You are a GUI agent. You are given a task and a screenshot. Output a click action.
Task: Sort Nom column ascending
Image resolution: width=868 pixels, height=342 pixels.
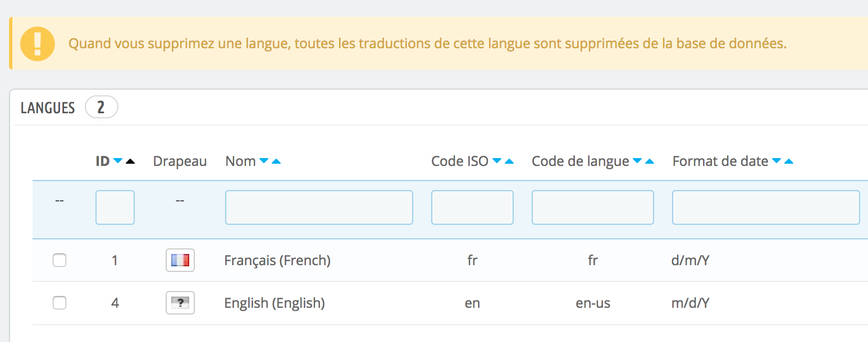coord(276,161)
